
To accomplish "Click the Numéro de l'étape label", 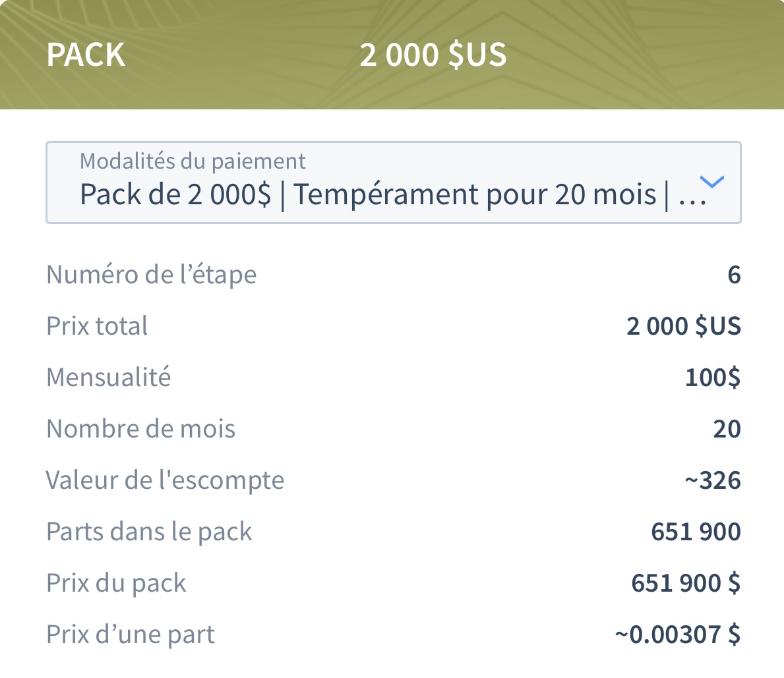I will (x=152, y=275).
